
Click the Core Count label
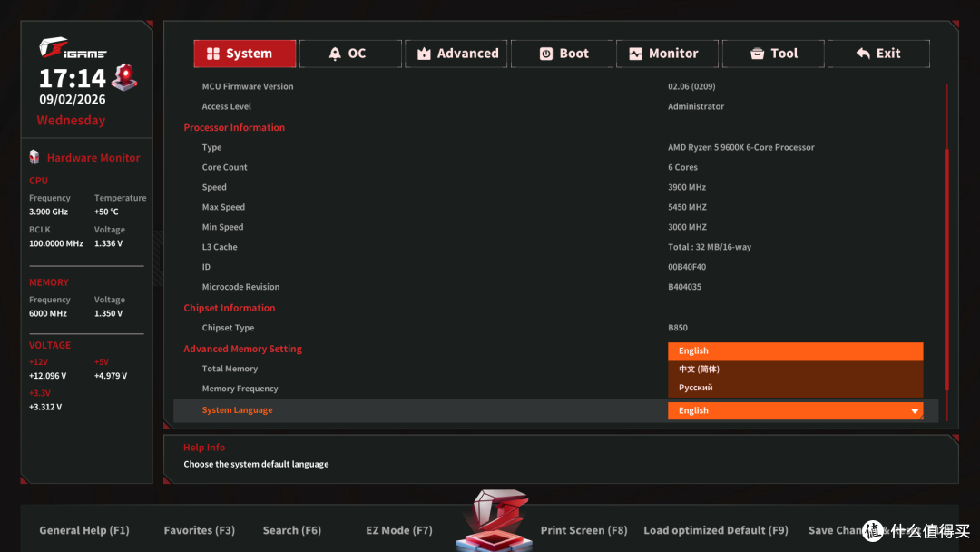224,168
